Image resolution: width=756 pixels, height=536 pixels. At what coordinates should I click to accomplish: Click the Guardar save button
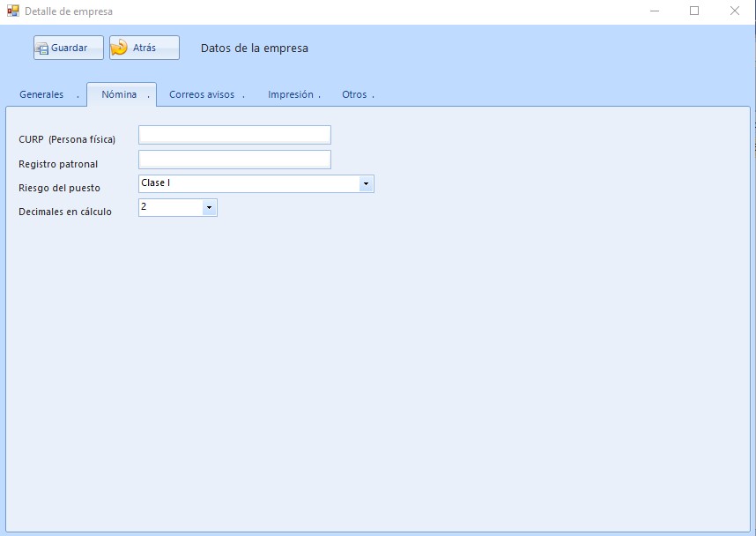(x=69, y=48)
